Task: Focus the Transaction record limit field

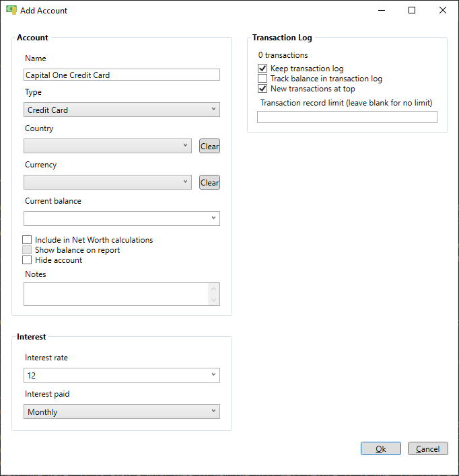Action: [347, 117]
